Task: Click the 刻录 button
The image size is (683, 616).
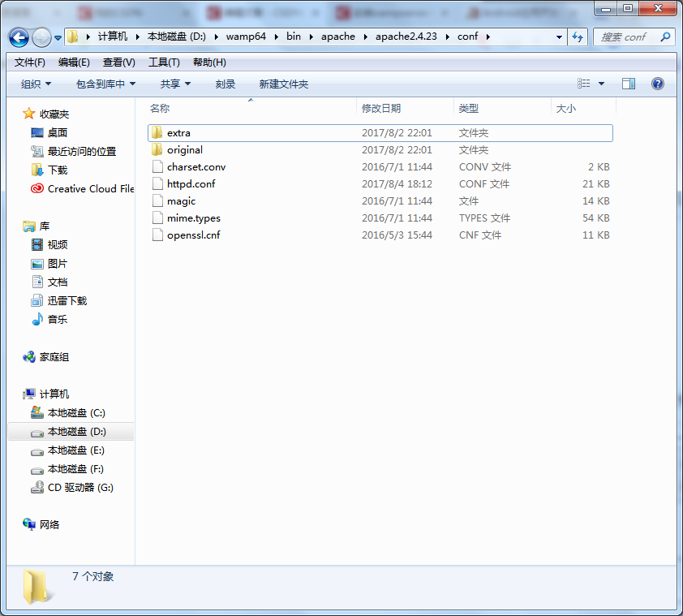Action: (x=226, y=84)
